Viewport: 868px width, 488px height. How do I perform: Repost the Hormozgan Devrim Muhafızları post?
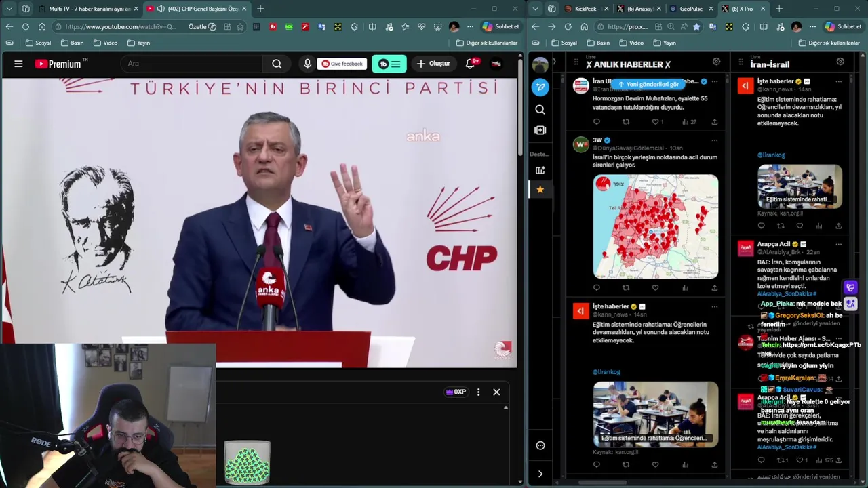pyautogui.click(x=626, y=122)
